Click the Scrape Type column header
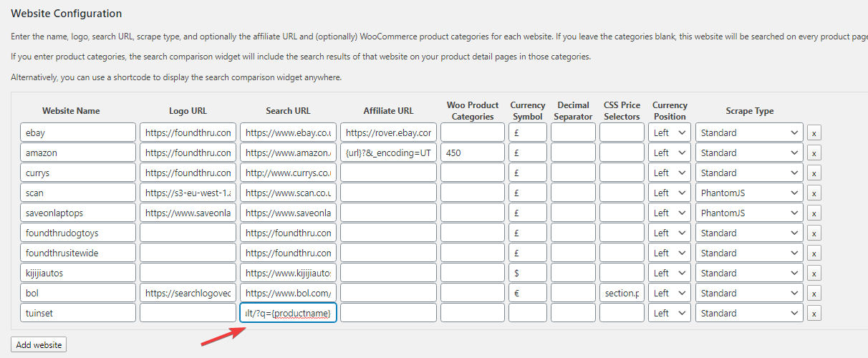The width and height of the screenshot is (868, 358). (749, 111)
